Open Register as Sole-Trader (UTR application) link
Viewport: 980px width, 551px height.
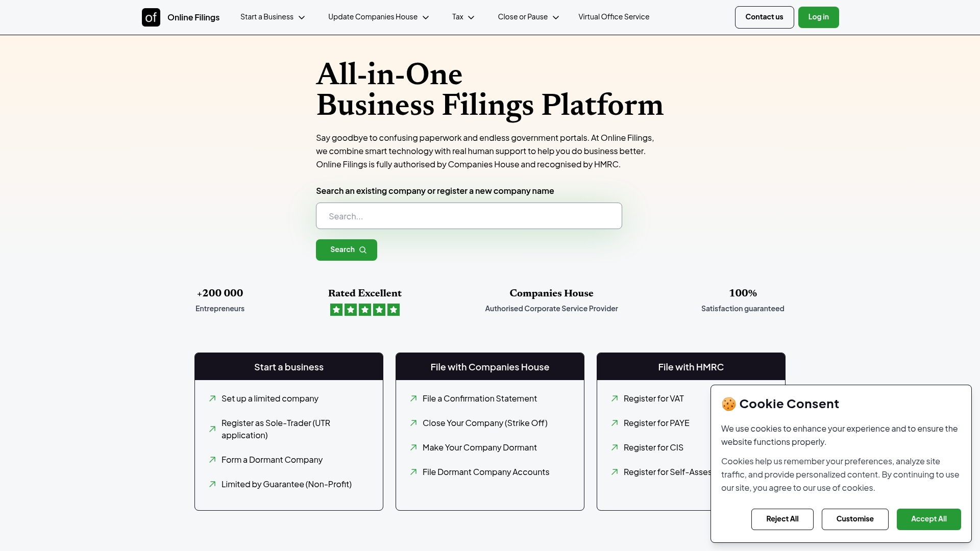coord(276,429)
